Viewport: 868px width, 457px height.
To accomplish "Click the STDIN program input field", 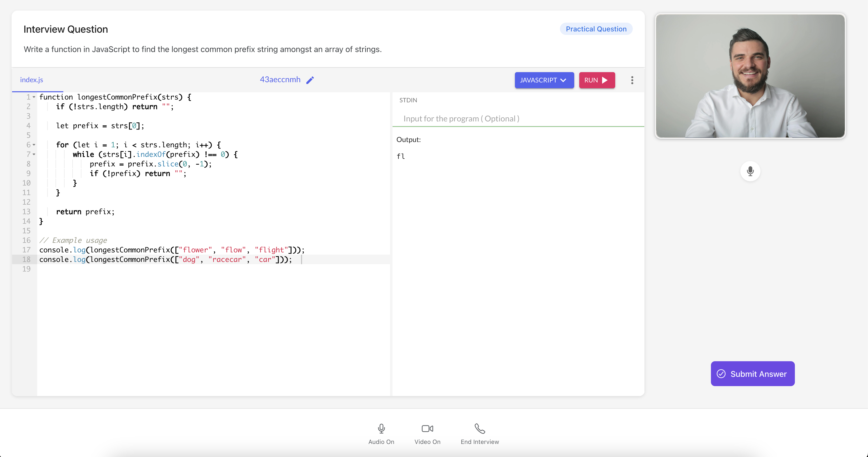I will (518, 119).
